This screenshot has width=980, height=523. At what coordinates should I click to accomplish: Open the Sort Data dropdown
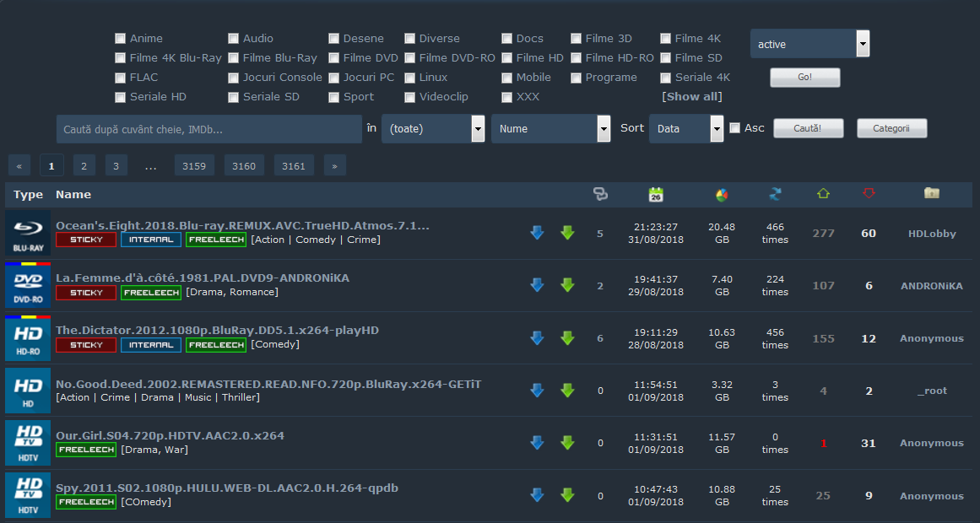coord(686,129)
